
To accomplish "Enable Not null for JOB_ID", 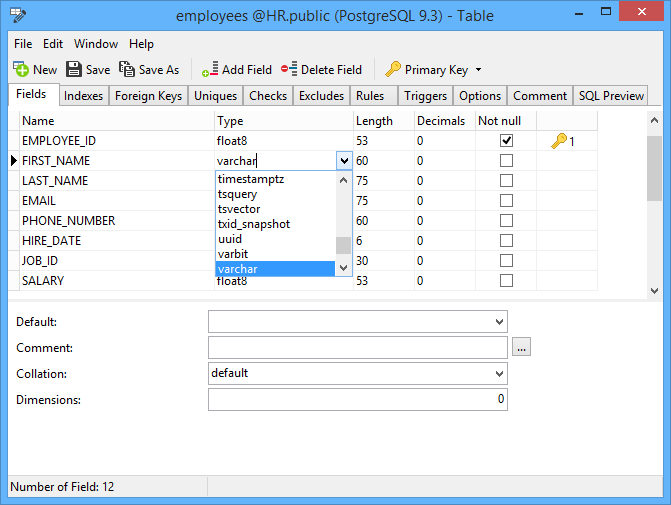I will pyautogui.click(x=506, y=261).
